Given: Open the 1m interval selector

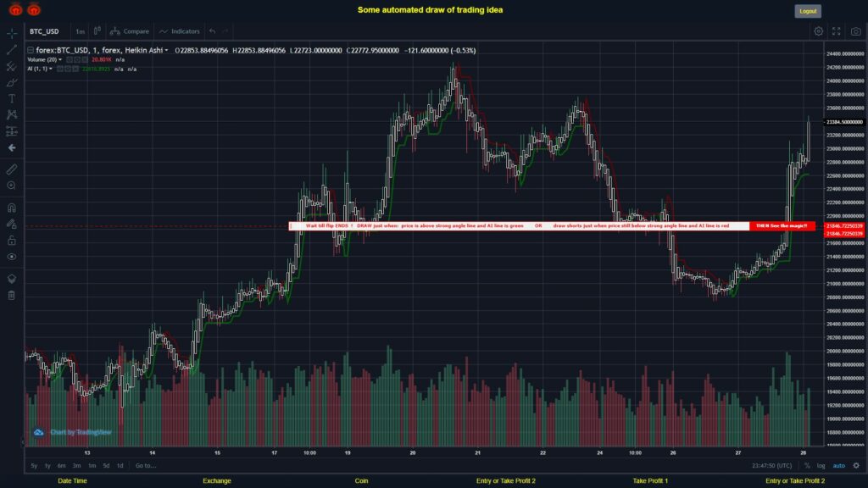Looking at the screenshot, I should pos(81,31).
